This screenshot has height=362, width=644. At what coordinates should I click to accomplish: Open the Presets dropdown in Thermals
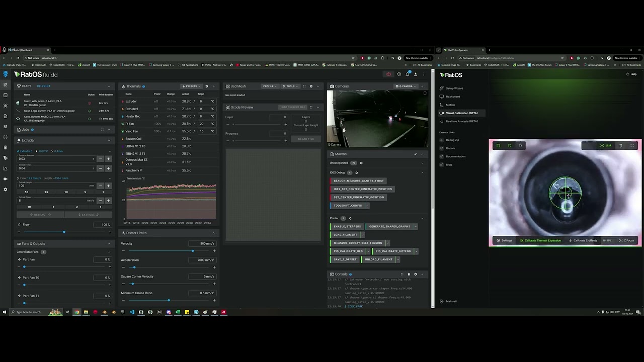click(x=190, y=86)
